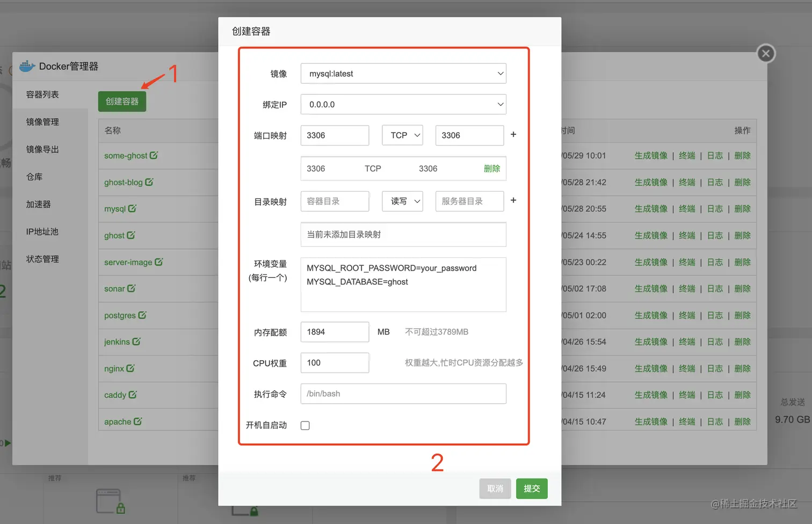Open 终端 for the 05/02 17:08 row
Screen dimensions: 812x524
(687, 289)
